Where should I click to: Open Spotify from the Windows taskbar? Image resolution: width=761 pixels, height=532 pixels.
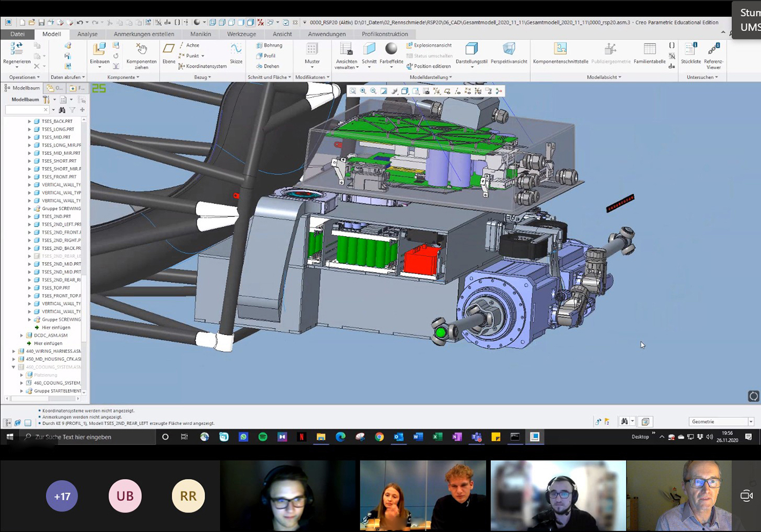coord(263,437)
